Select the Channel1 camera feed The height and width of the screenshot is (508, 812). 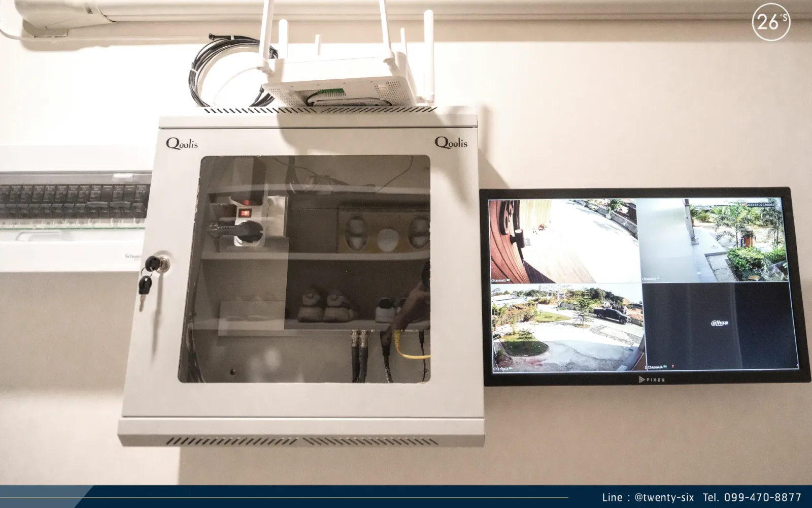(x=563, y=241)
